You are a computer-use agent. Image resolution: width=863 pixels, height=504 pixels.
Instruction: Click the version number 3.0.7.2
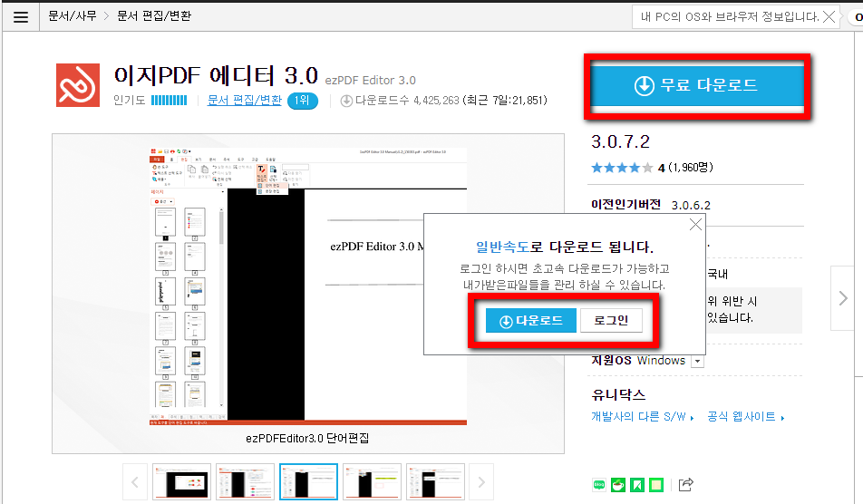(620, 142)
